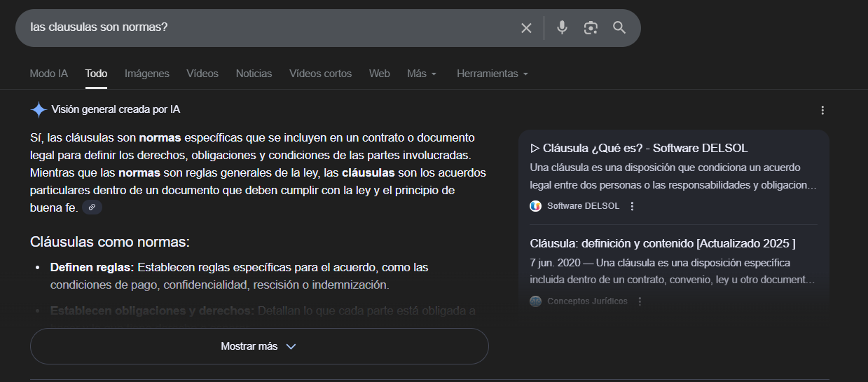Expand the overview with Mostrar más
The width and height of the screenshot is (868, 382).
click(259, 346)
